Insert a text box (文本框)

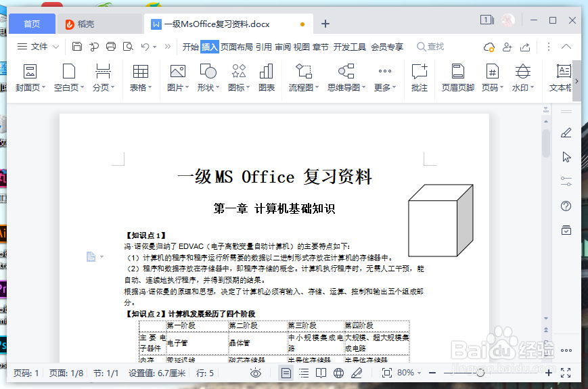[x=561, y=78]
